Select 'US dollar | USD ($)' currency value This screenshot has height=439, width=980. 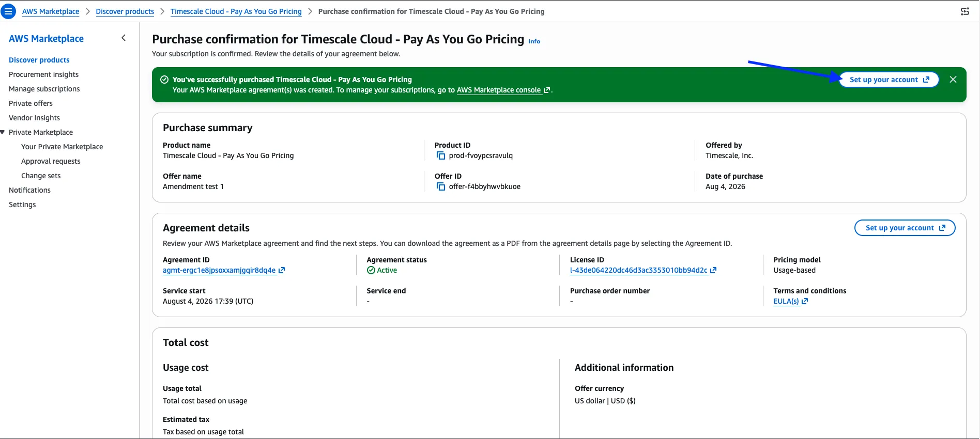605,401
